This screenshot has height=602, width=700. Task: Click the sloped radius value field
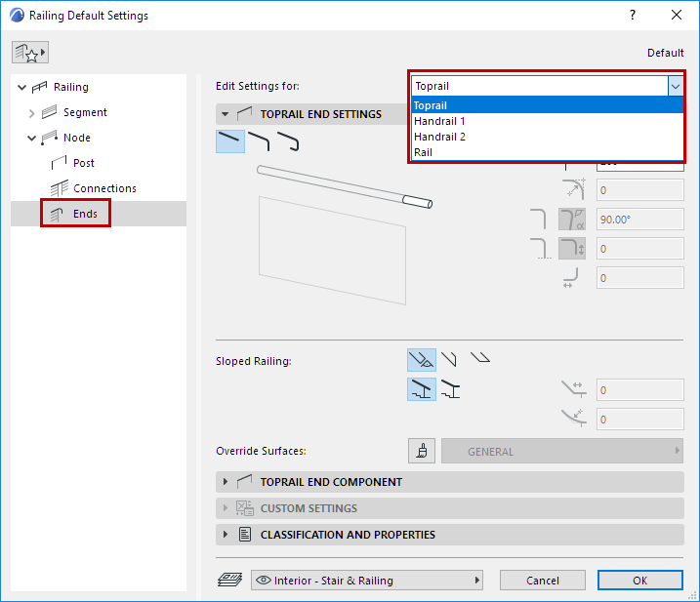tap(639, 419)
